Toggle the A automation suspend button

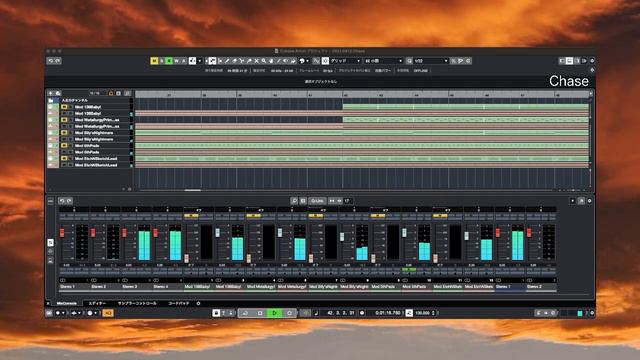tap(184, 61)
